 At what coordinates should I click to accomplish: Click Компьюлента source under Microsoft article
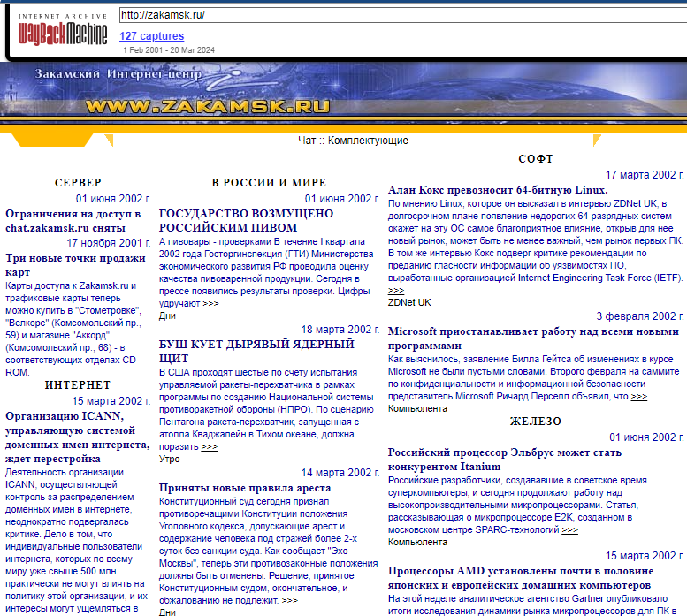tap(417, 408)
